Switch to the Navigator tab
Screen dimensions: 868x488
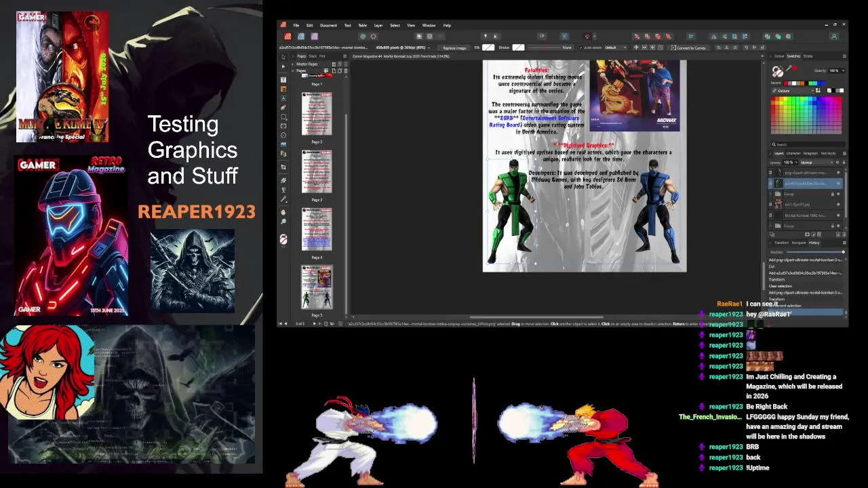[x=799, y=243]
